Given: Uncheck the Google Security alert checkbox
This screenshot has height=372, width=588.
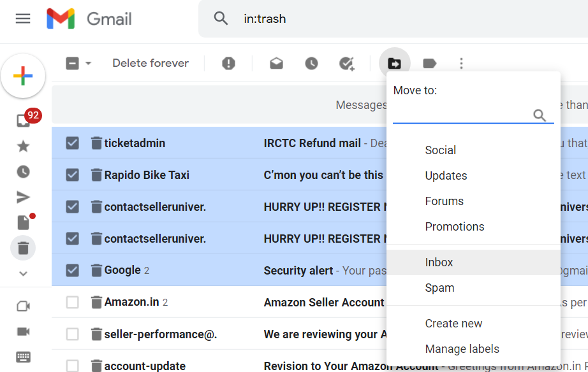Looking at the screenshot, I should (x=72, y=271).
